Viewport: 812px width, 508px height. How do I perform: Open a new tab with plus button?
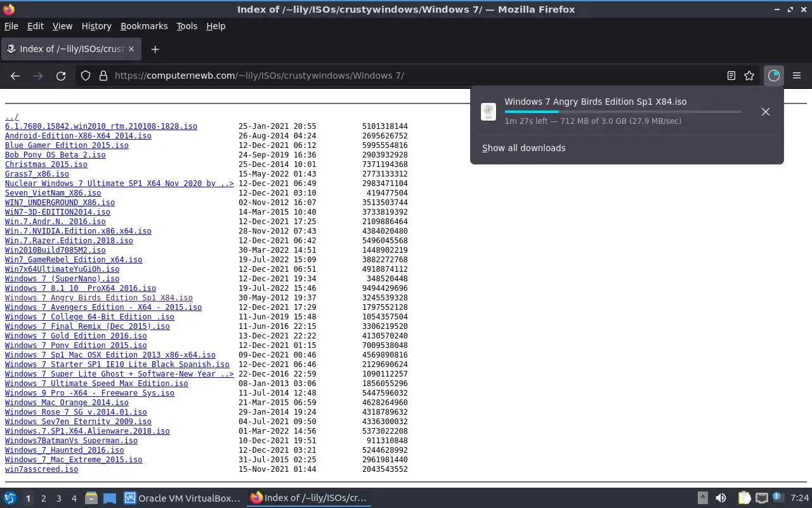[x=155, y=49]
